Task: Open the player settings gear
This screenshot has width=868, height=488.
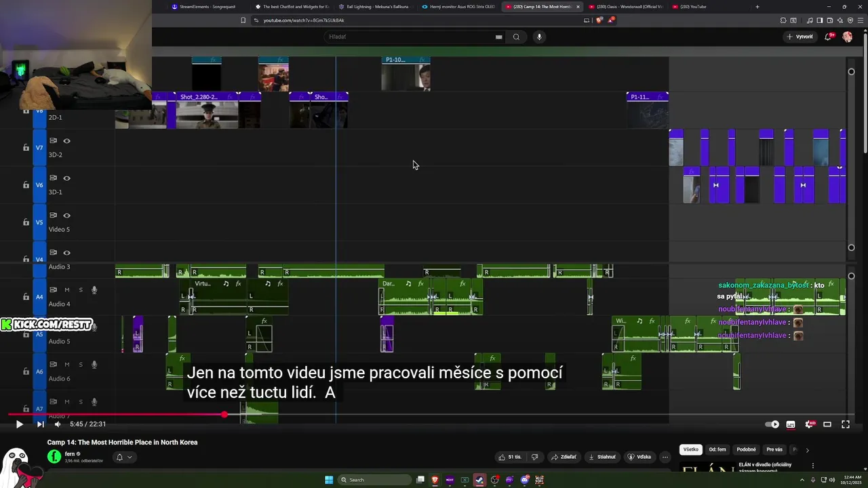Action: tap(809, 424)
